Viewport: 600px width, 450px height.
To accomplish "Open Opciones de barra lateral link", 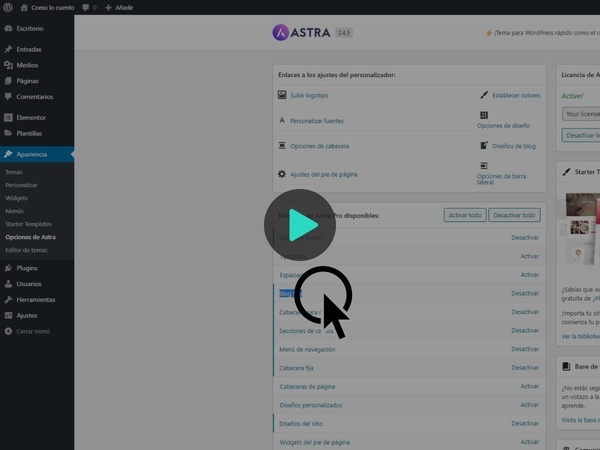I will click(x=501, y=179).
